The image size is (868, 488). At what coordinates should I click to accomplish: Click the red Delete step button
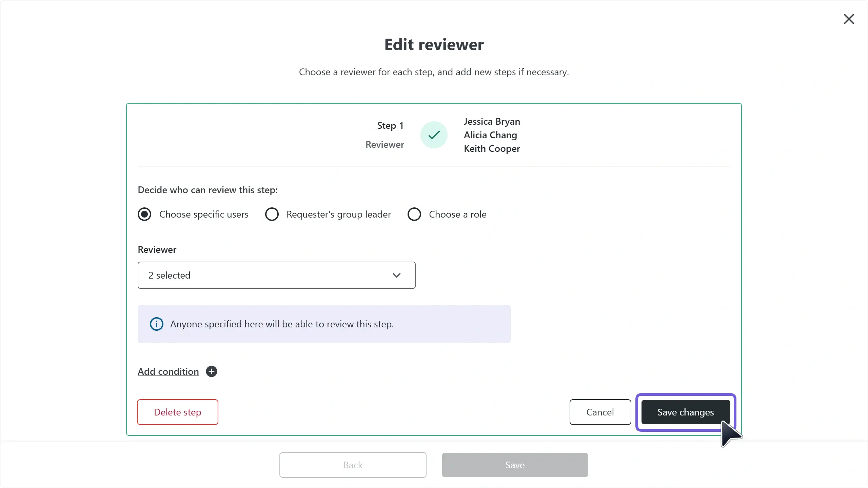point(177,412)
